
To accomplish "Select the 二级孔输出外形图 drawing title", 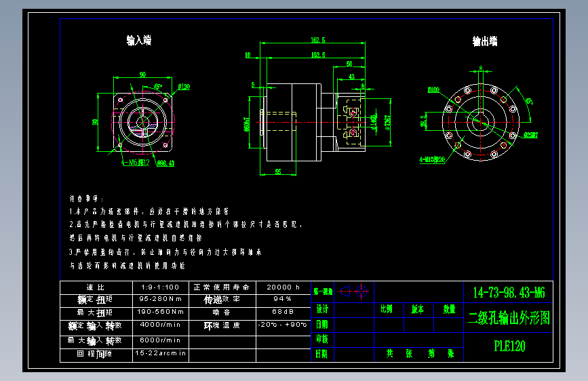I will pyautogui.click(x=509, y=318).
